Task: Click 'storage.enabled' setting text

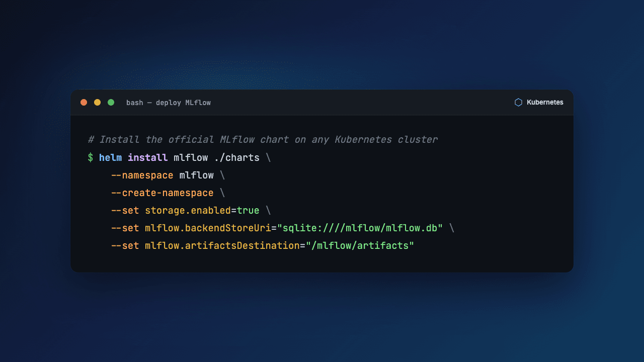Action: coord(188,211)
